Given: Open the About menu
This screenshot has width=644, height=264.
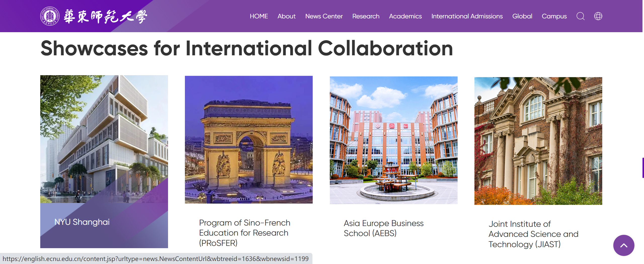Looking at the screenshot, I should 286,16.
